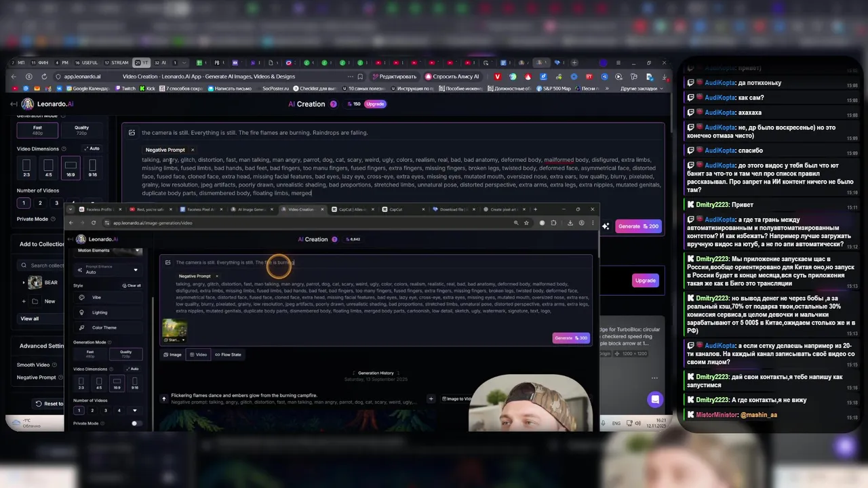
Task: Remove Negative Prompt in front window via X
Action: (x=216, y=276)
